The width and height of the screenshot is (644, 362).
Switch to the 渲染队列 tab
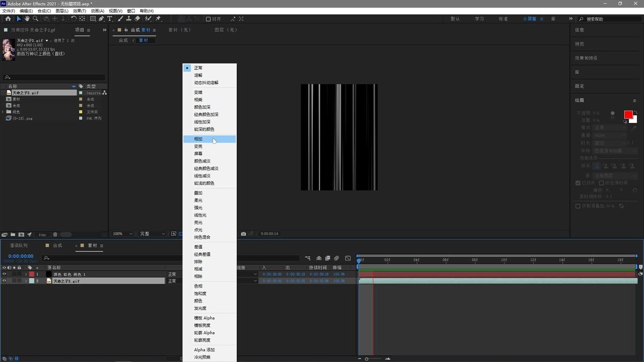(x=18, y=246)
